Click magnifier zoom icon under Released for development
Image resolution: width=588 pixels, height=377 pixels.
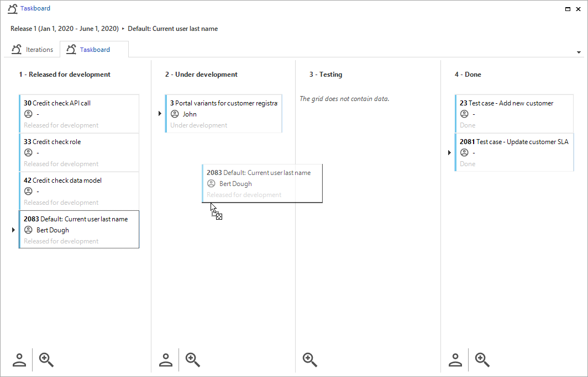point(46,360)
